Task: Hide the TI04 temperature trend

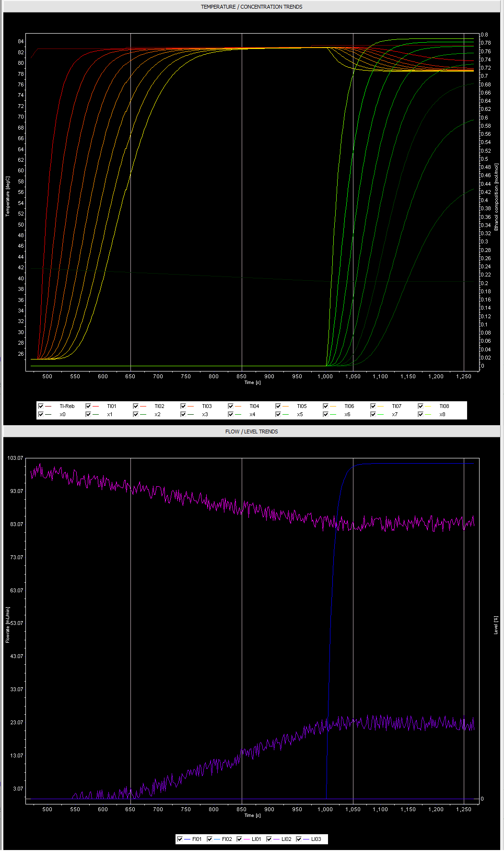Action: [231, 406]
